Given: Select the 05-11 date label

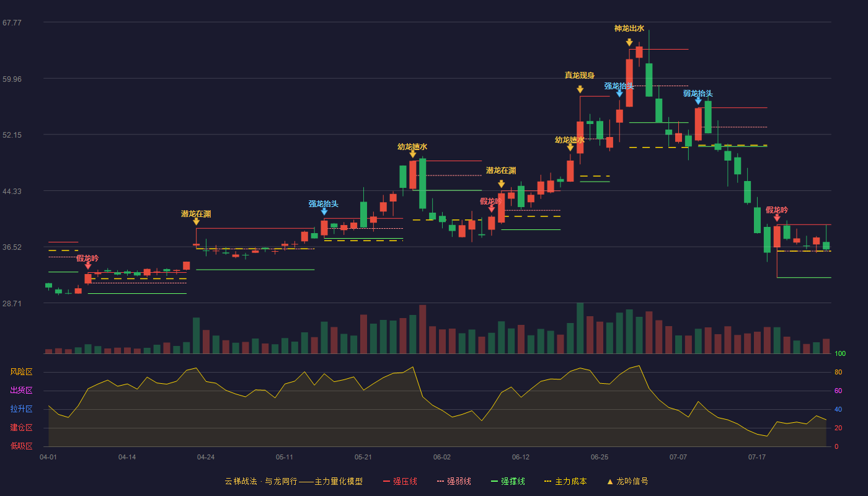Looking at the screenshot, I should coord(285,457).
